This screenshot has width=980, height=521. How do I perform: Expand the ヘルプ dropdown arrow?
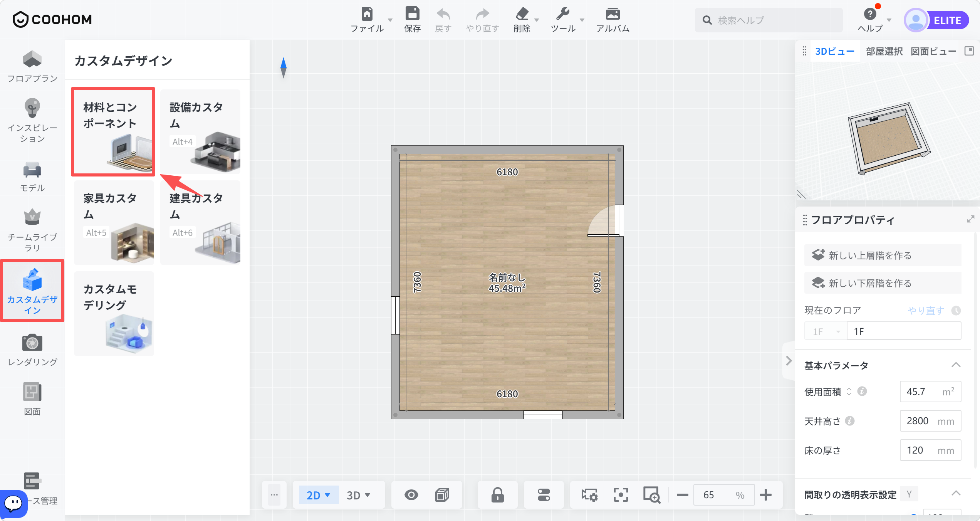click(x=889, y=20)
